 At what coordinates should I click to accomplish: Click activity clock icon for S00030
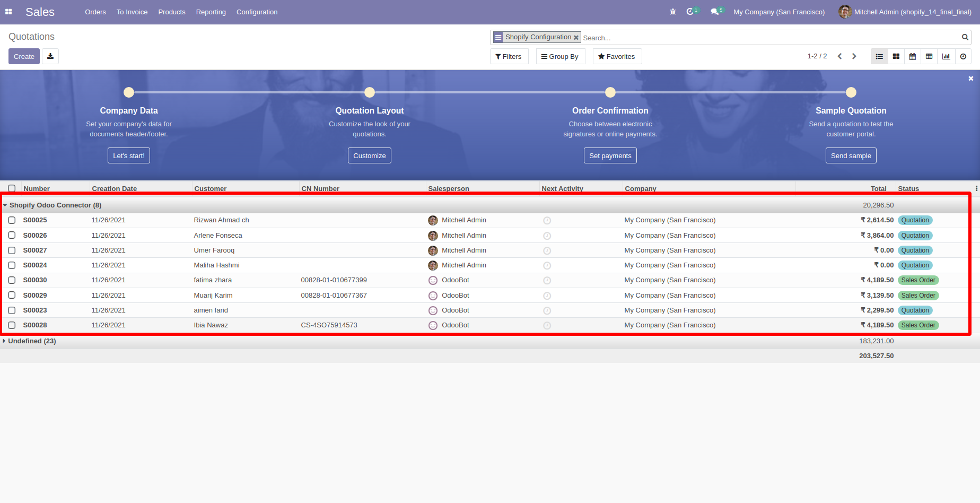(547, 280)
